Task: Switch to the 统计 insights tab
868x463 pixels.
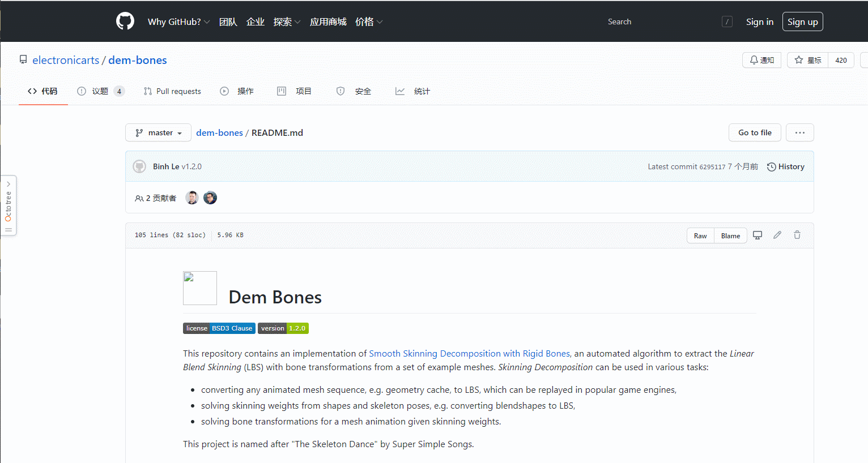Action: point(412,91)
